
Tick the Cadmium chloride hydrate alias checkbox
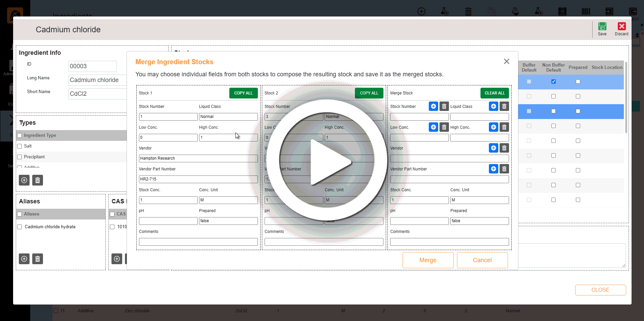(x=20, y=227)
